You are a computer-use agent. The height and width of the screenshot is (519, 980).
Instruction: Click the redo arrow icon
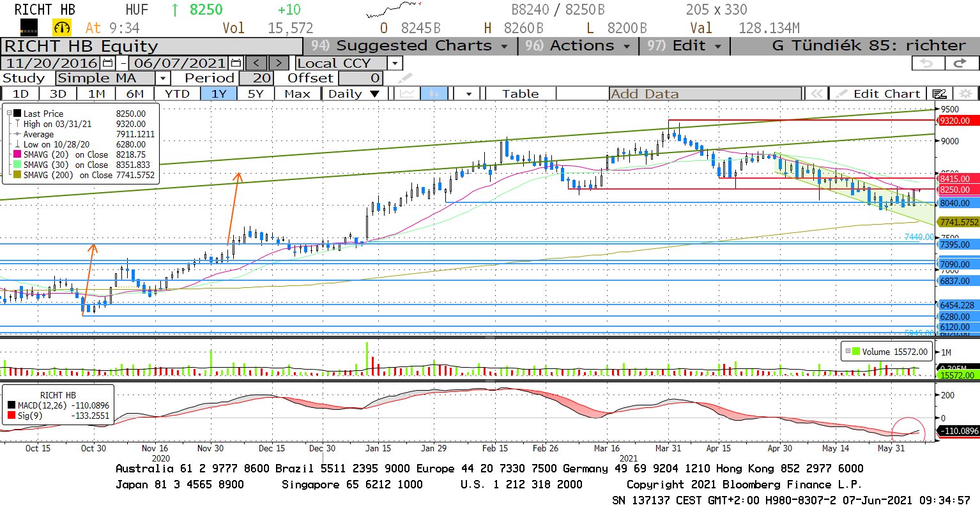(x=961, y=63)
